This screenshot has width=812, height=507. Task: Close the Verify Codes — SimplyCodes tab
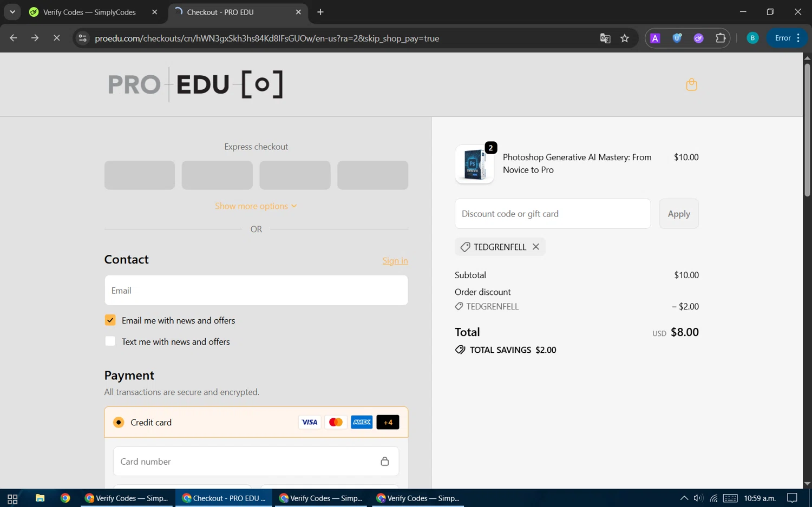[155, 12]
